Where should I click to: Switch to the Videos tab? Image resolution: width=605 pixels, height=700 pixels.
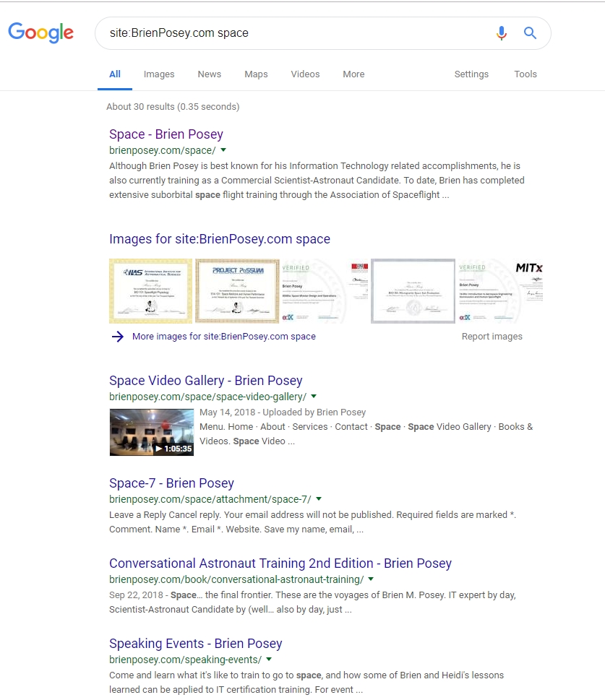click(305, 74)
